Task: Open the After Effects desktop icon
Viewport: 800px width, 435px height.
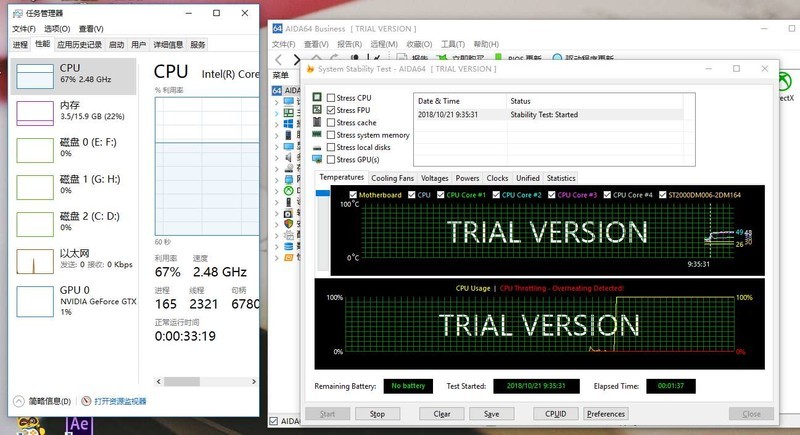Action: coord(79,425)
